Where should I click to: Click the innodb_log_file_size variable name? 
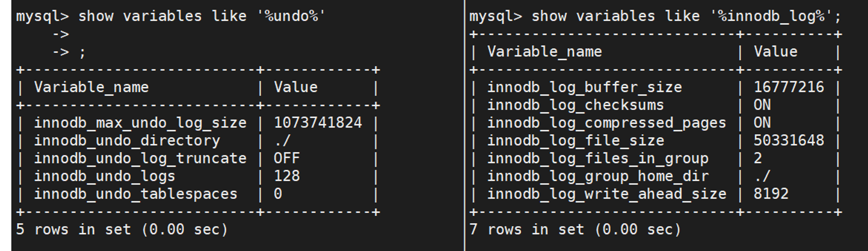tap(575, 141)
